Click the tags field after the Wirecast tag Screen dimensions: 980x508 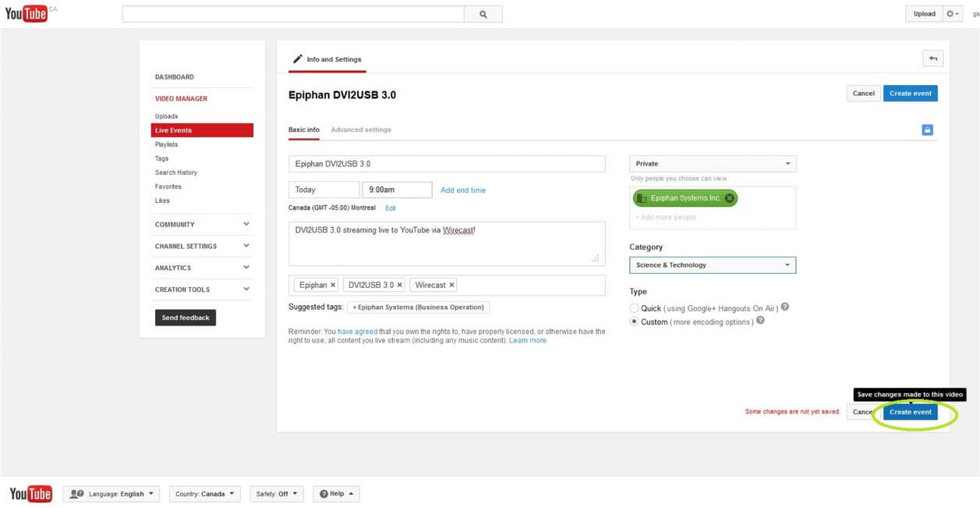pos(530,285)
